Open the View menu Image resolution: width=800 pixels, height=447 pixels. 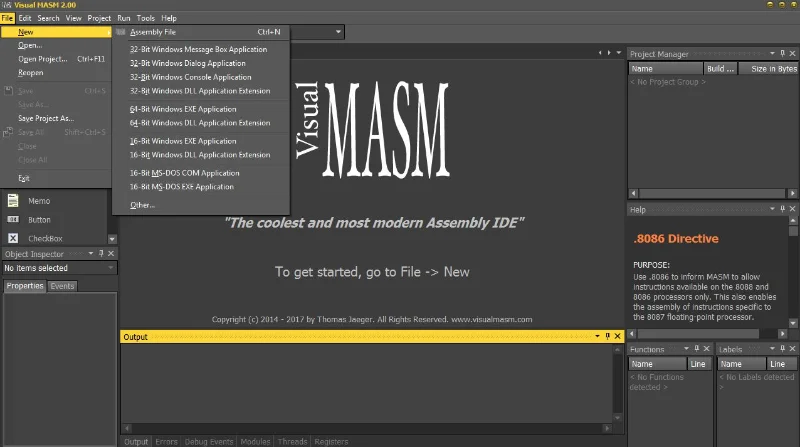pos(73,18)
